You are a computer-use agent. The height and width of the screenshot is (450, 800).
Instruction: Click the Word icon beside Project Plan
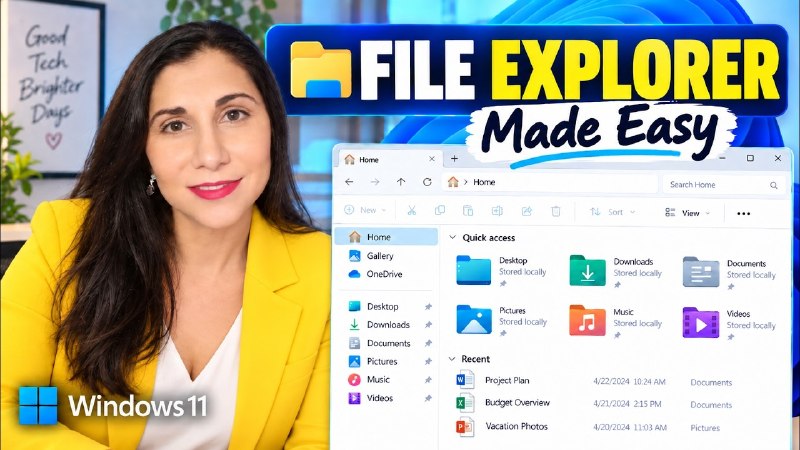[x=465, y=380]
